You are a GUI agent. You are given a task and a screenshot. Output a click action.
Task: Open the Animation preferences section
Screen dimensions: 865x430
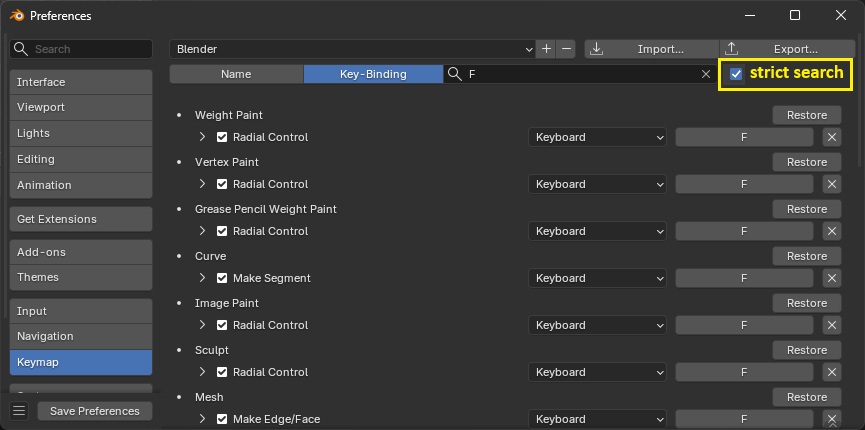pos(81,185)
